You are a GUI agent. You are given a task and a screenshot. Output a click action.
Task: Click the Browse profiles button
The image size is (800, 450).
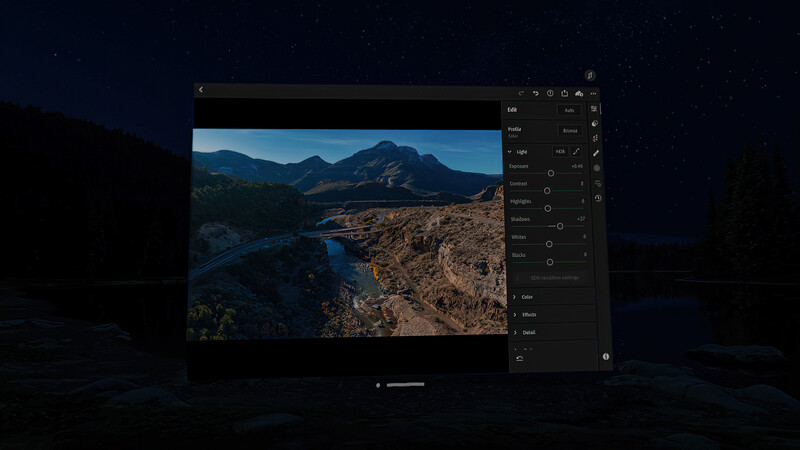click(570, 131)
